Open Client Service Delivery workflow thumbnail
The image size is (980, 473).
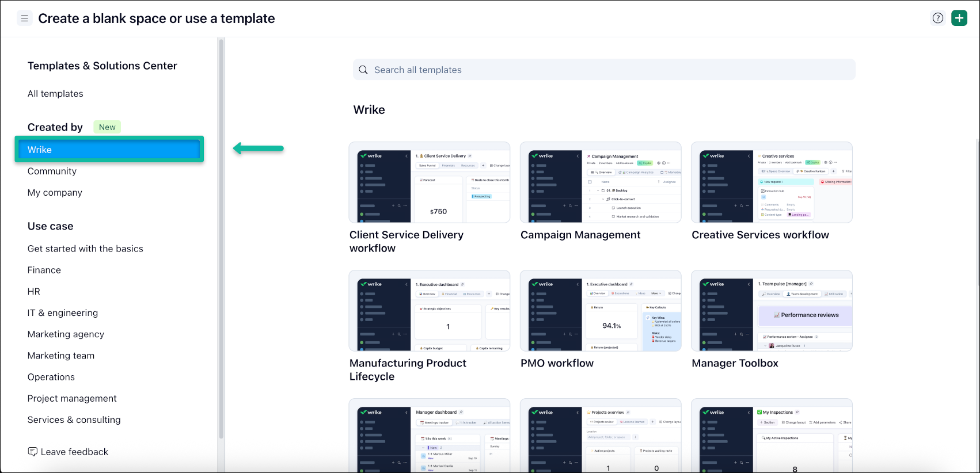430,182
